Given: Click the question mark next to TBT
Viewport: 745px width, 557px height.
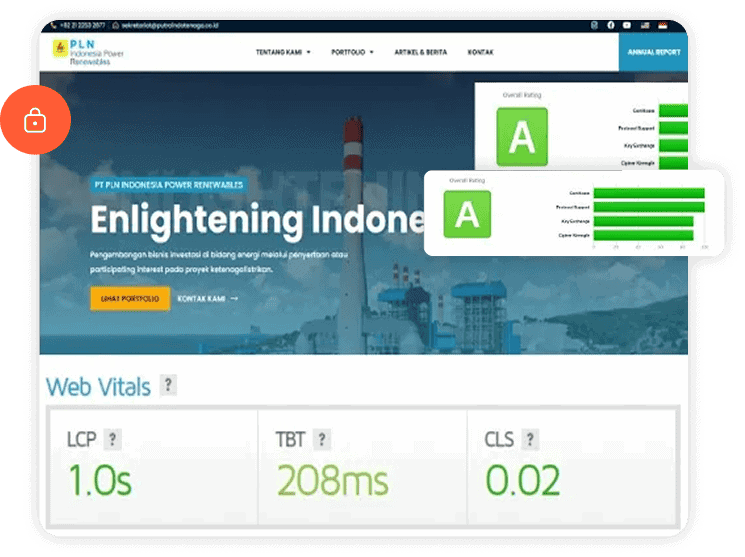Looking at the screenshot, I should tap(321, 439).
